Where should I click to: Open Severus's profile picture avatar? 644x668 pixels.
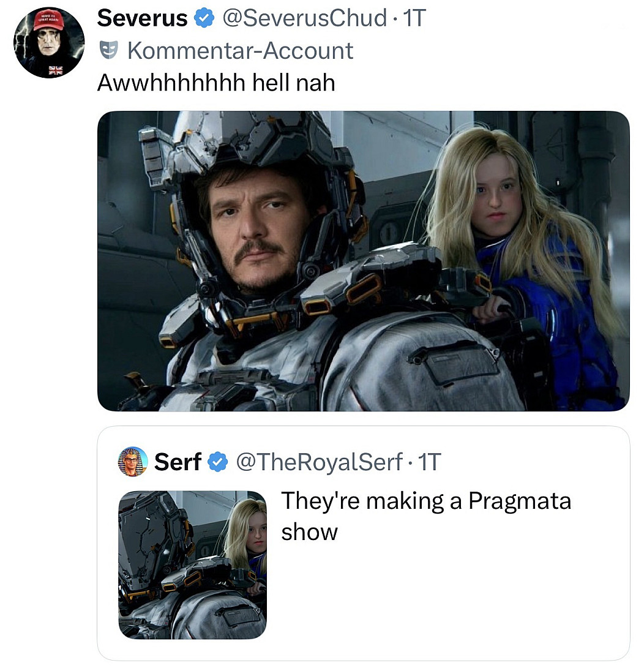[x=49, y=42]
